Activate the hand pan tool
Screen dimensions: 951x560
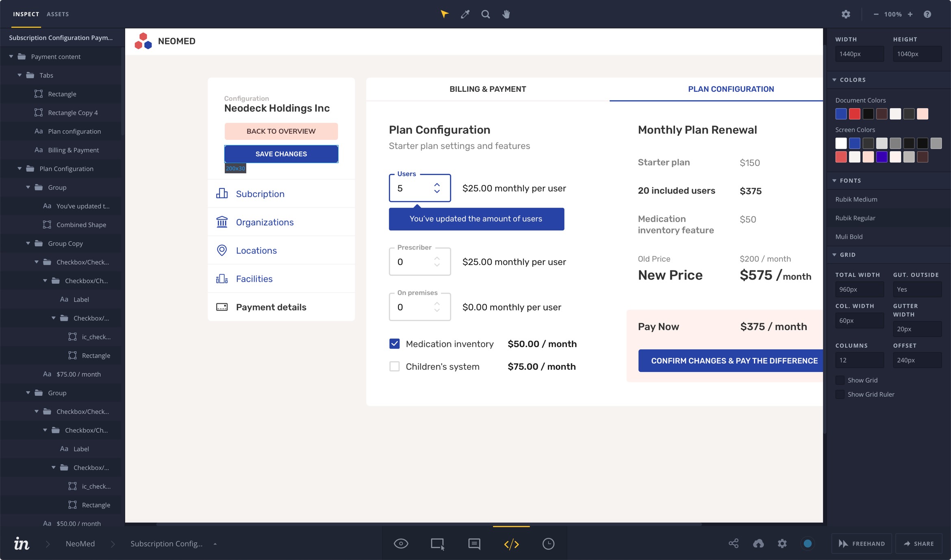pyautogui.click(x=506, y=14)
